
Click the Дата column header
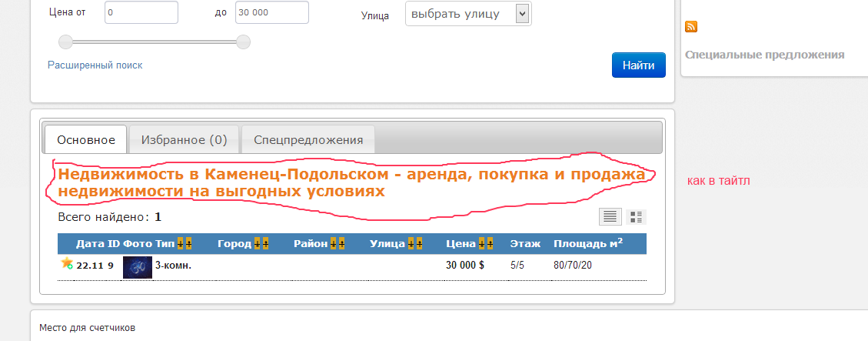coord(90,244)
